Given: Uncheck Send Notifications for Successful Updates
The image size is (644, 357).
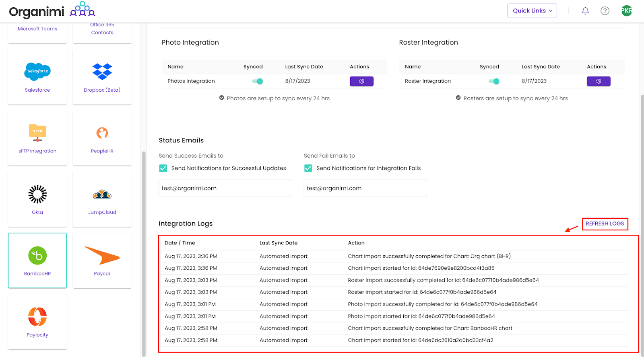Looking at the screenshot, I should (x=163, y=168).
